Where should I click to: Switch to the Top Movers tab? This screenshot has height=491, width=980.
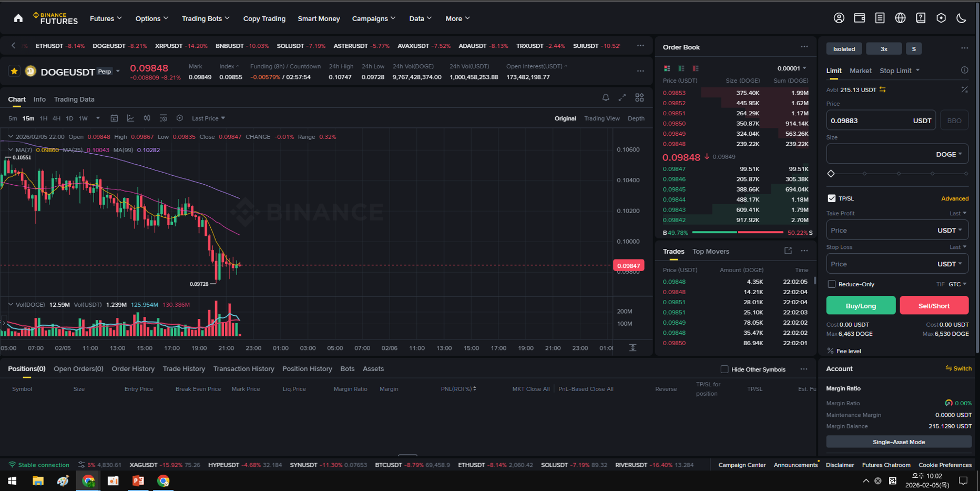click(710, 252)
